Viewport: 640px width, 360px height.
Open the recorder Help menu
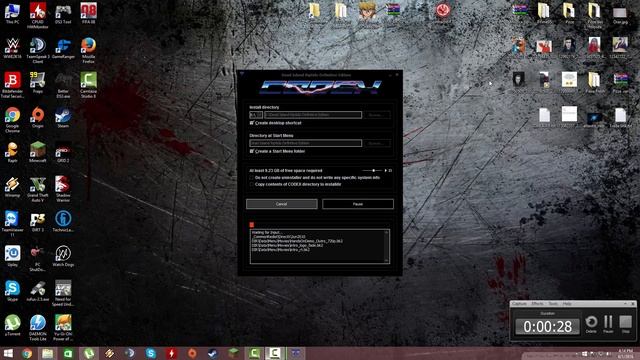click(567, 304)
